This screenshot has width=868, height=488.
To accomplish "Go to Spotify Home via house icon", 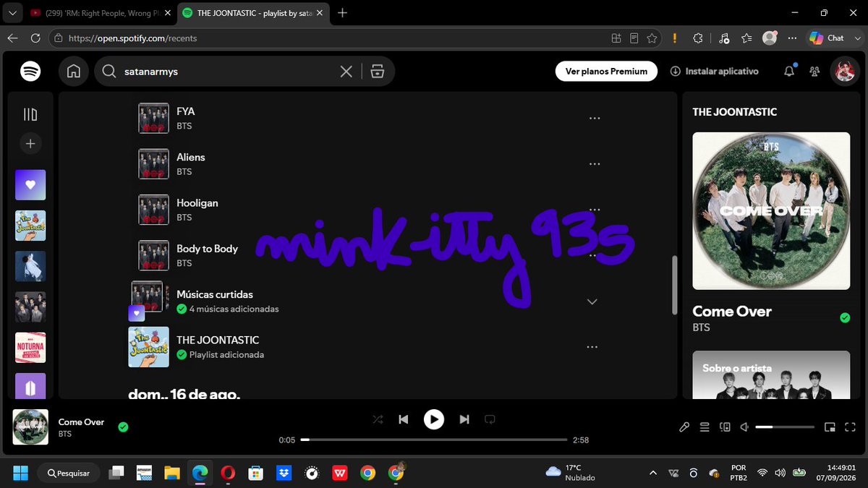I will [x=73, y=71].
